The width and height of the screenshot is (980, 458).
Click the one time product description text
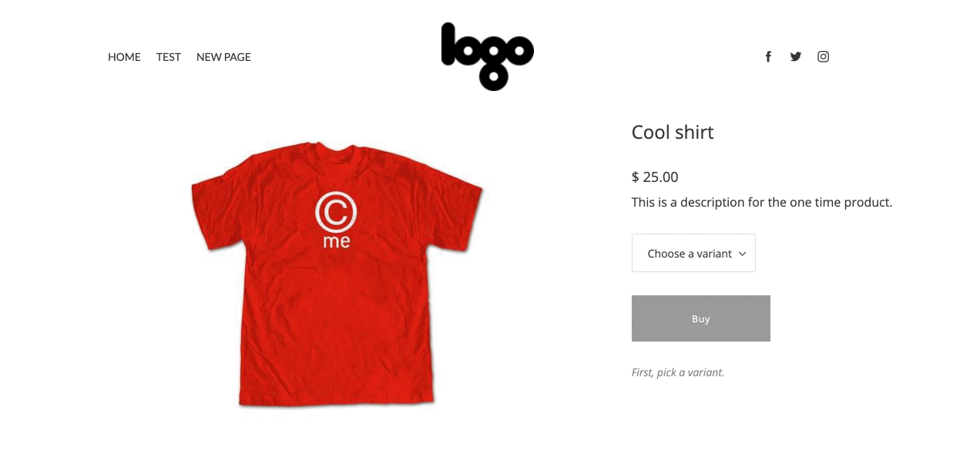(x=762, y=203)
